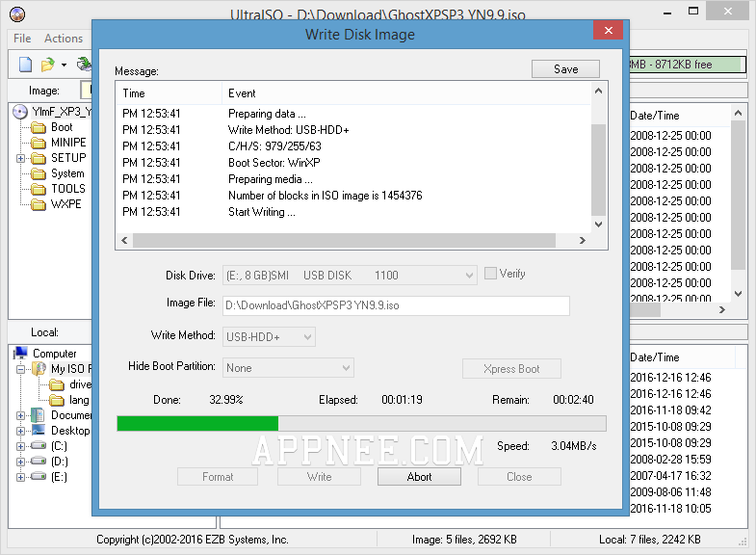Close the Write Disk Image dialog
Viewport: 756px width, 555px height.
(x=609, y=31)
